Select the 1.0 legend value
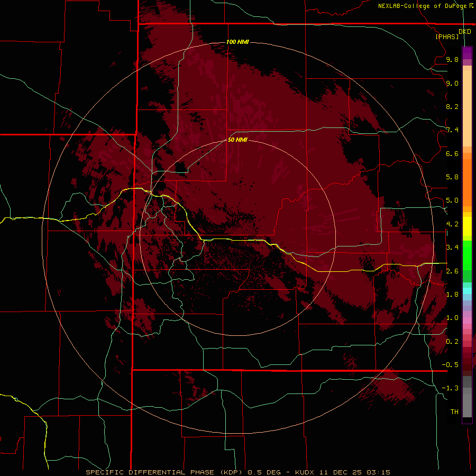The width and height of the screenshot is (476, 476). coord(452,318)
